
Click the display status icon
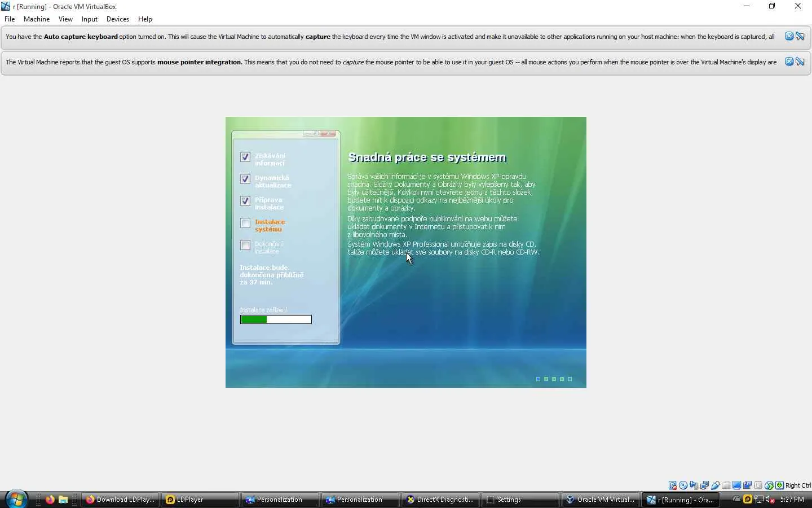pyautogui.click(x=737, y=485)
